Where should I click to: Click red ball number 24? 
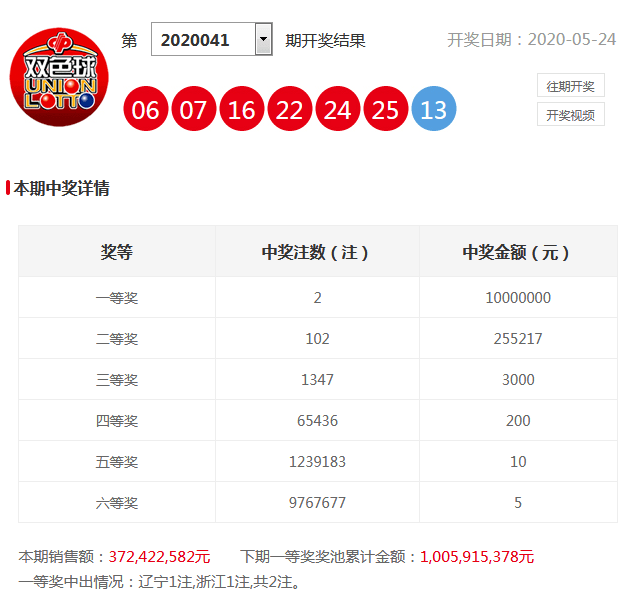[x=338, y=109]
